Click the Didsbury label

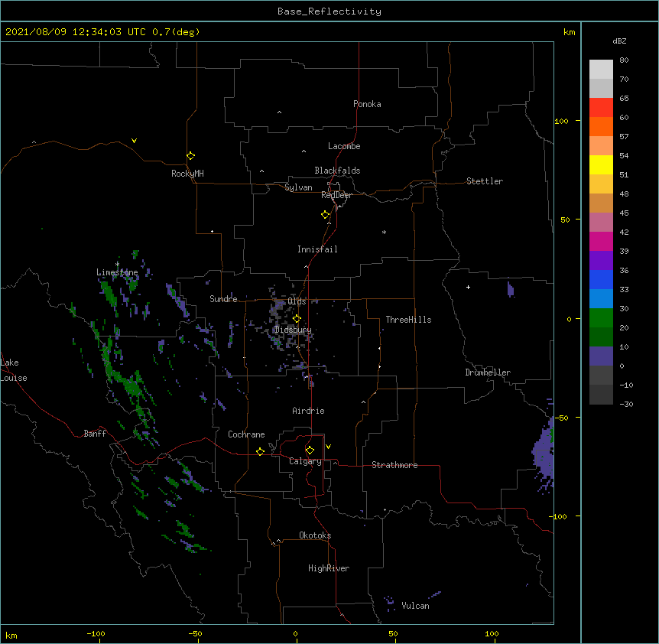[293, 330]
